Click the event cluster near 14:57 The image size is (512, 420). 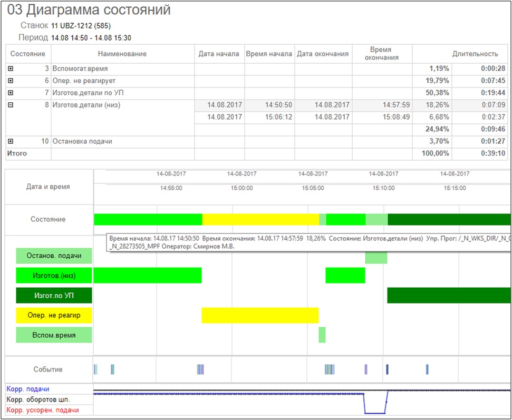coord(200,369)
